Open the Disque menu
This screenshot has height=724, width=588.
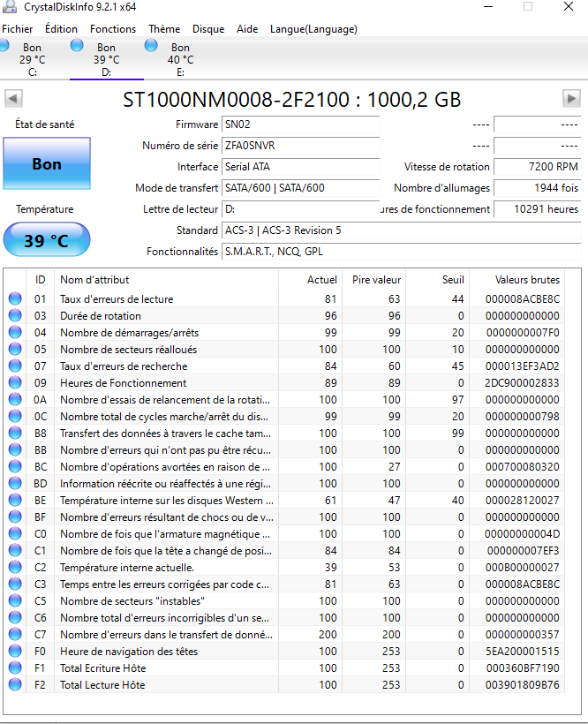(x=208, y=29)
